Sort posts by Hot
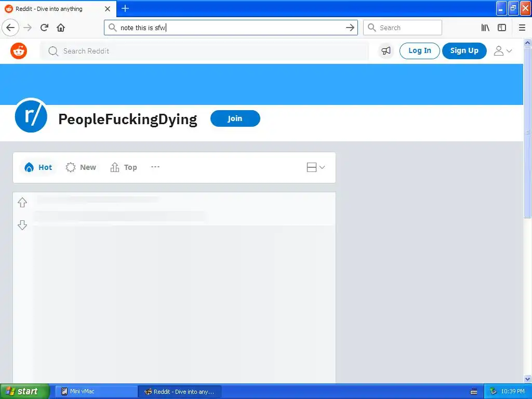This screenshot has height=399, width=532. (x=38, y=167)
